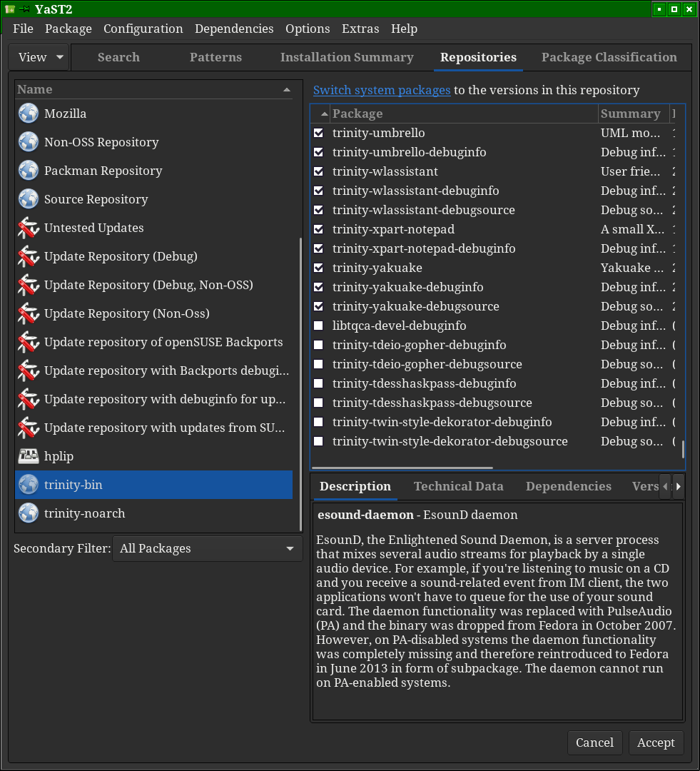Click the Summary column header
The width and height of the screenshot is (700, 771).
(634, 114)
